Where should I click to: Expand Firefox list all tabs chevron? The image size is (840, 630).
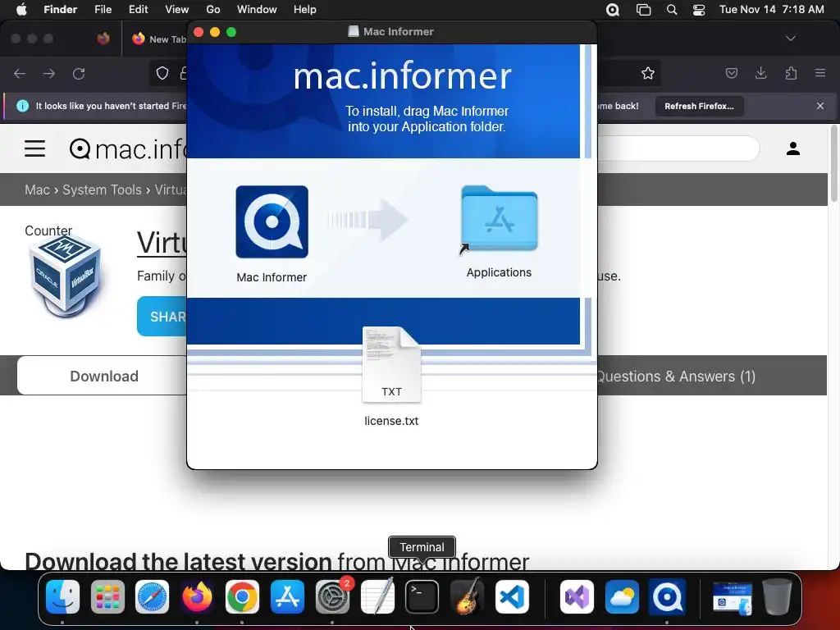(x=790, y=39)
